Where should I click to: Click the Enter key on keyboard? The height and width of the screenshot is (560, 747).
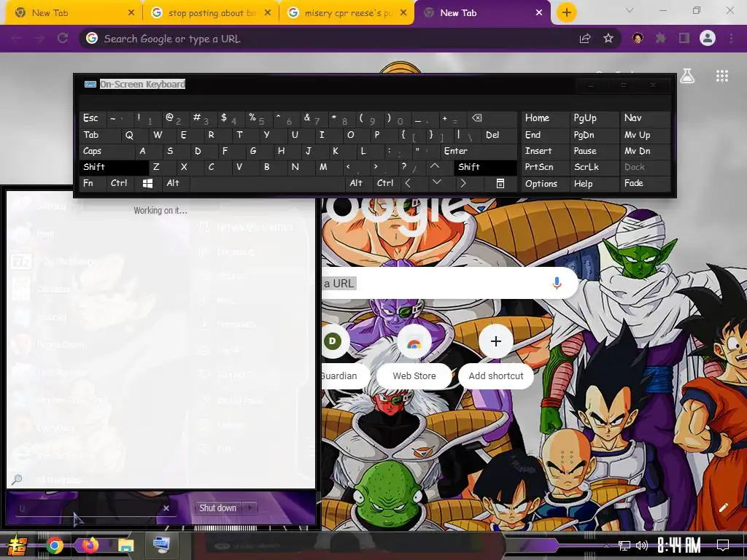478,151
